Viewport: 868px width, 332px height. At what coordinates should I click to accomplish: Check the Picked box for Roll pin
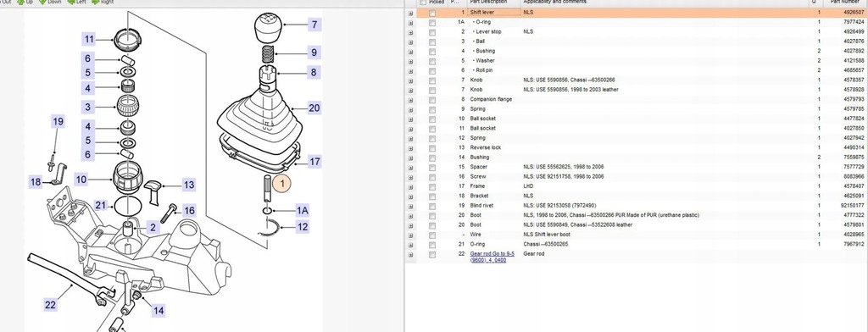[x=432, y=71]
